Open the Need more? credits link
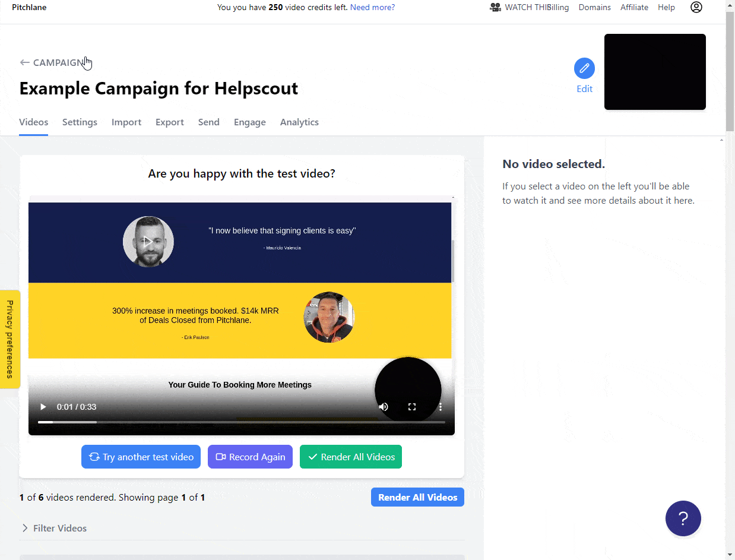The height and width of the screenshot is (560, 735). 372,8
